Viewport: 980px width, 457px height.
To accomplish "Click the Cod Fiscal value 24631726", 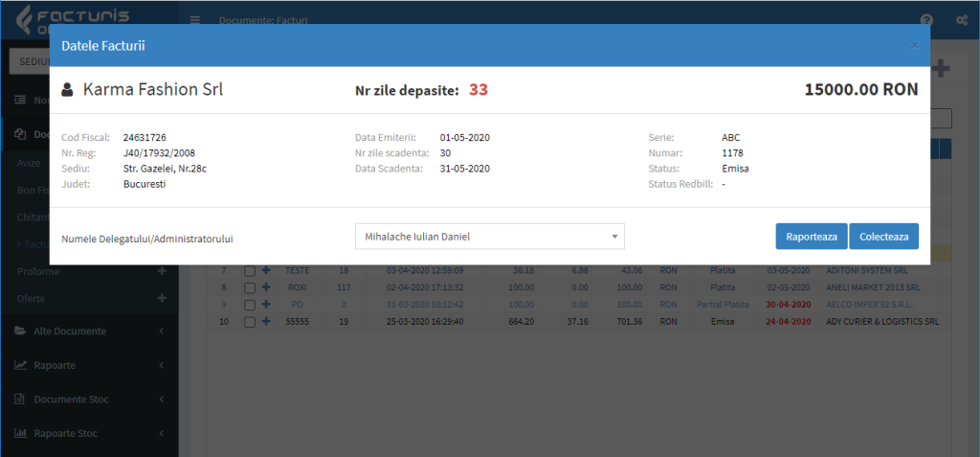I will pos(145,137).
